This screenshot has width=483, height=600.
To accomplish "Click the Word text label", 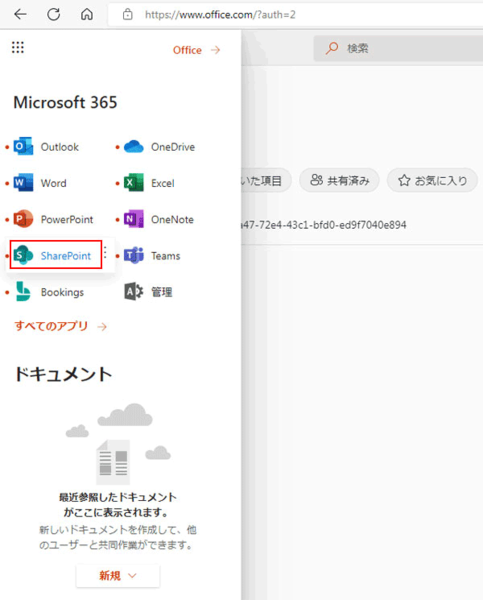I will pyautogui.click(x=54, y=183).
